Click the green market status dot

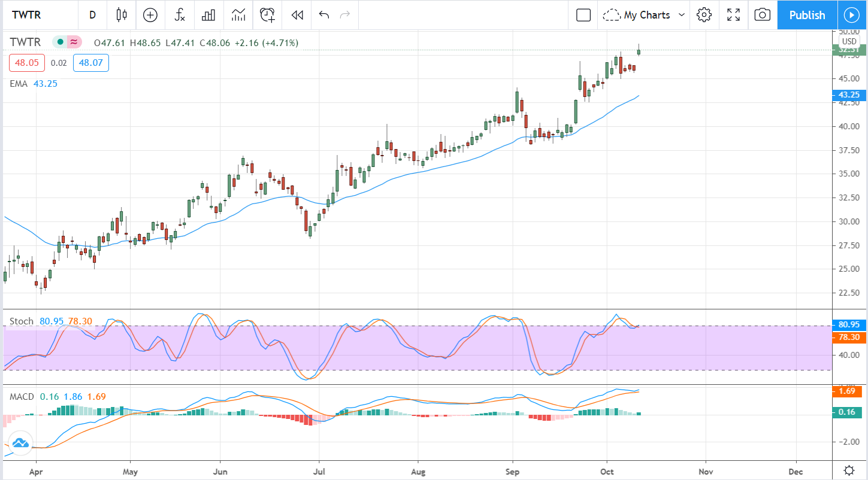pyautogui.click(x=61, y=42)
